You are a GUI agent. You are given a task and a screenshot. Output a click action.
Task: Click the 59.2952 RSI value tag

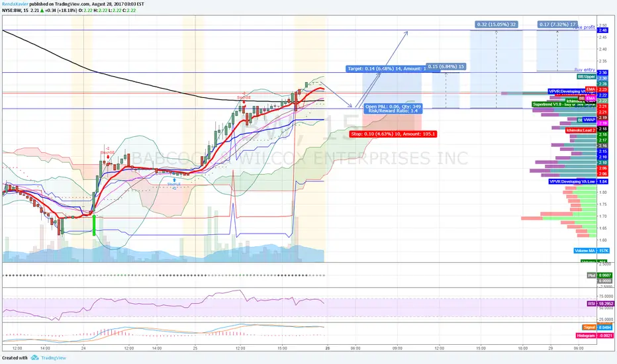[x=605, y=304]
